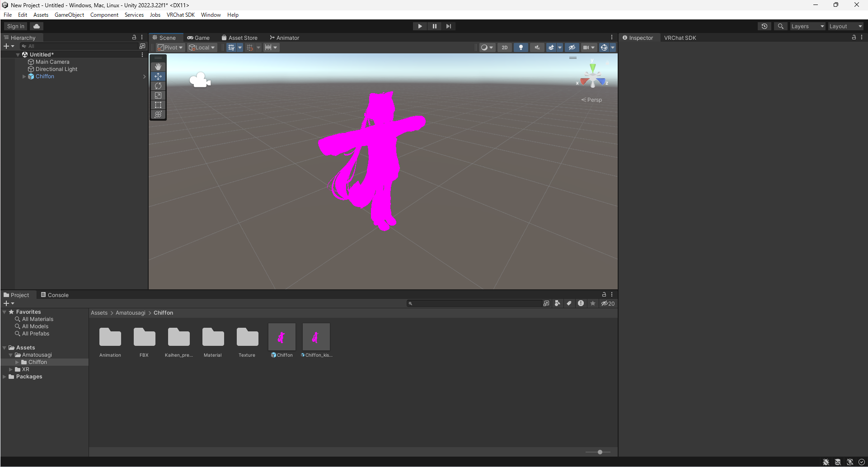The width and height of the screenshot is (868, 467).
Task: Select the combined Transform tool
Action: [x=158, y=114]
